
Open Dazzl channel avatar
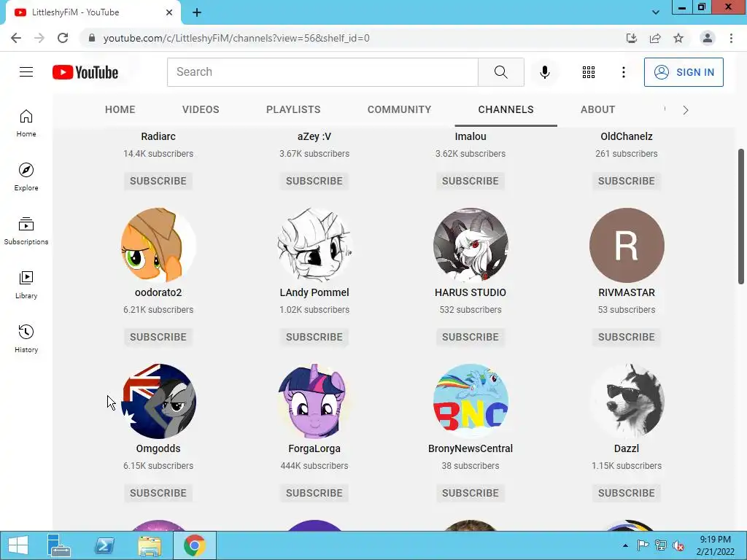(x=627, y=401)
